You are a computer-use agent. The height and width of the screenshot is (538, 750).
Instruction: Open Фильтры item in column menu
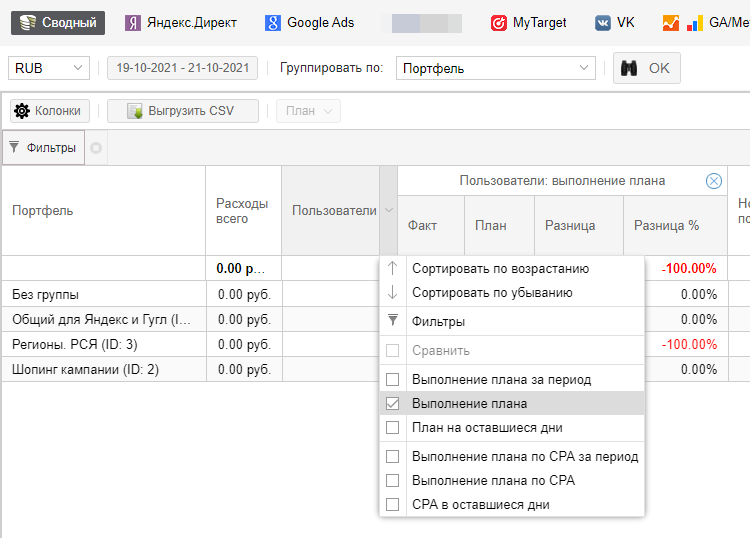coord(512,321)
